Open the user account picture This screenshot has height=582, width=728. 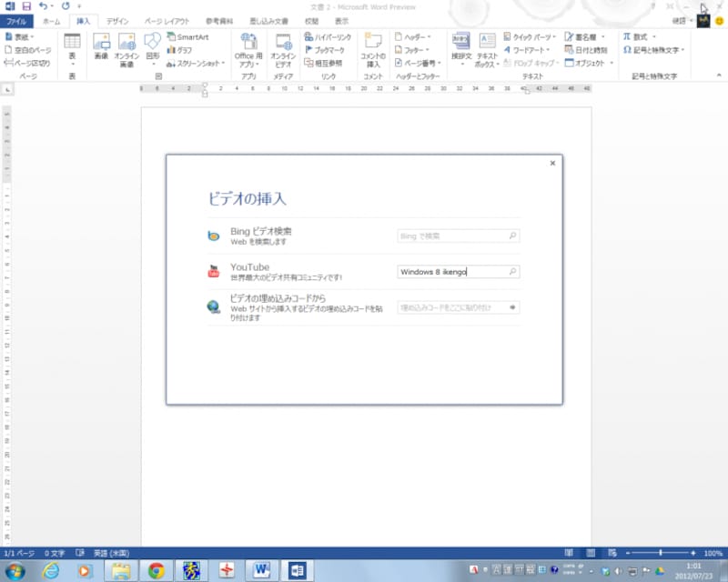click(x=703, y=21)
